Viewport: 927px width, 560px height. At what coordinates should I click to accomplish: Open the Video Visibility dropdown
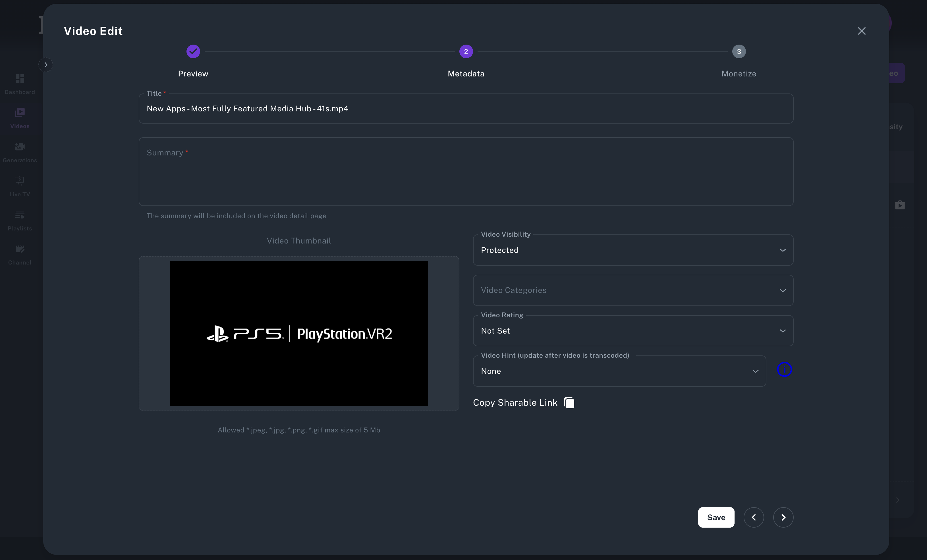(633, 250)
